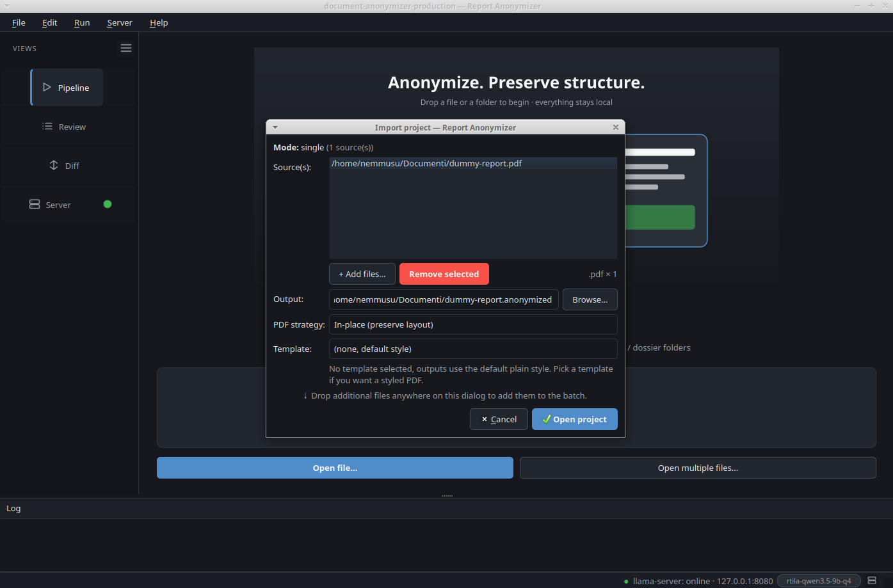893x588 pixels.
Task: Open the Import project dialog window menu arrow
Action: (275, 127)
